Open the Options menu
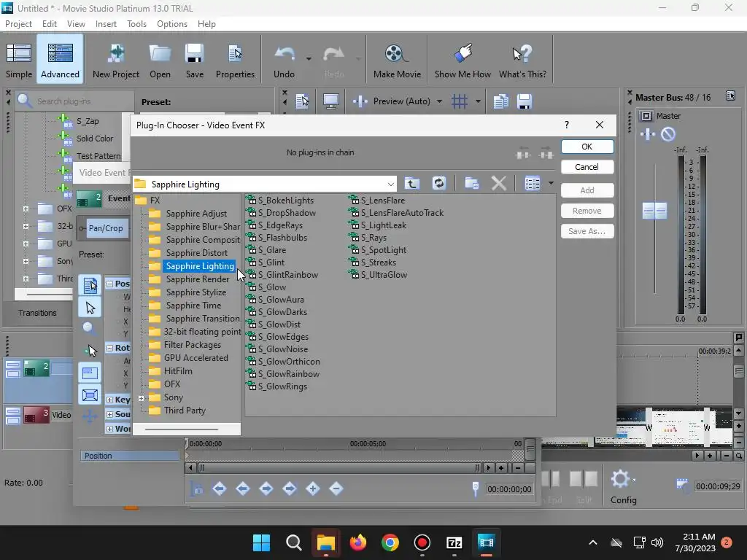 click(x=172, y=24)
